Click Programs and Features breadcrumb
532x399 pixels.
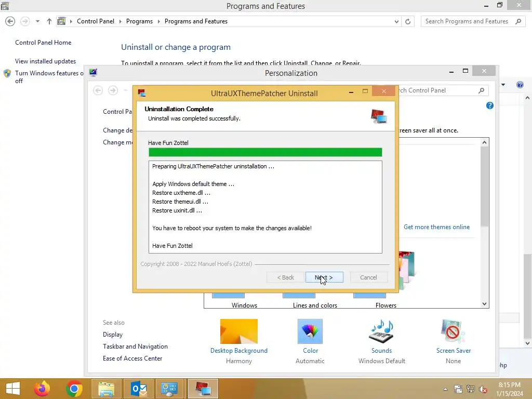click(196, 21)
